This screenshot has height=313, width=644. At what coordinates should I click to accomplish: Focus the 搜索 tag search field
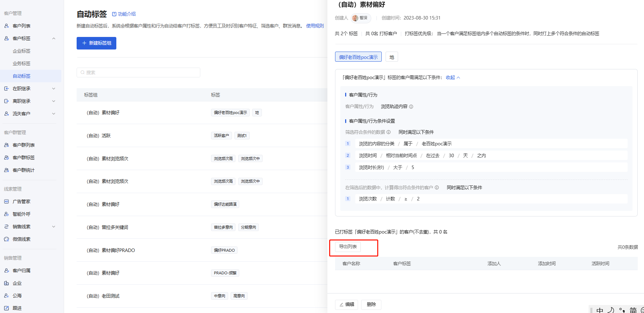138,72
